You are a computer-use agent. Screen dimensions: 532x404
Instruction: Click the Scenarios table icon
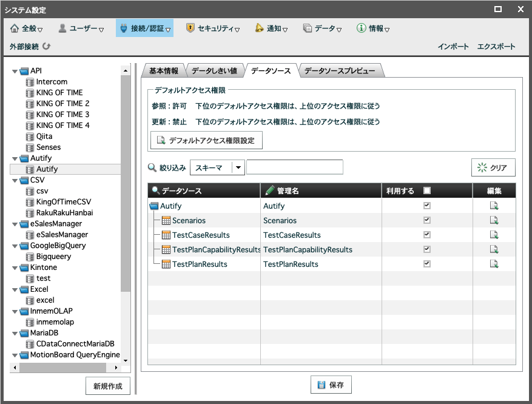pyautogui.click(x=166, y=220)
